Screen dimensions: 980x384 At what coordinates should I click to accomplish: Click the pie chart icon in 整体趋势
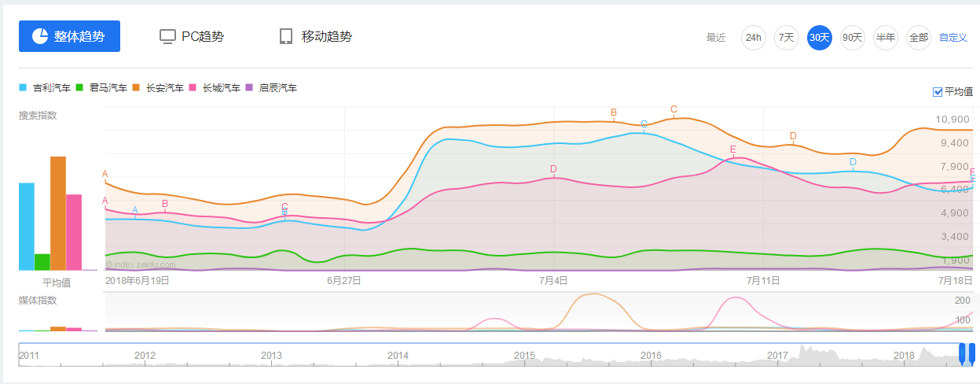(39, 36)
